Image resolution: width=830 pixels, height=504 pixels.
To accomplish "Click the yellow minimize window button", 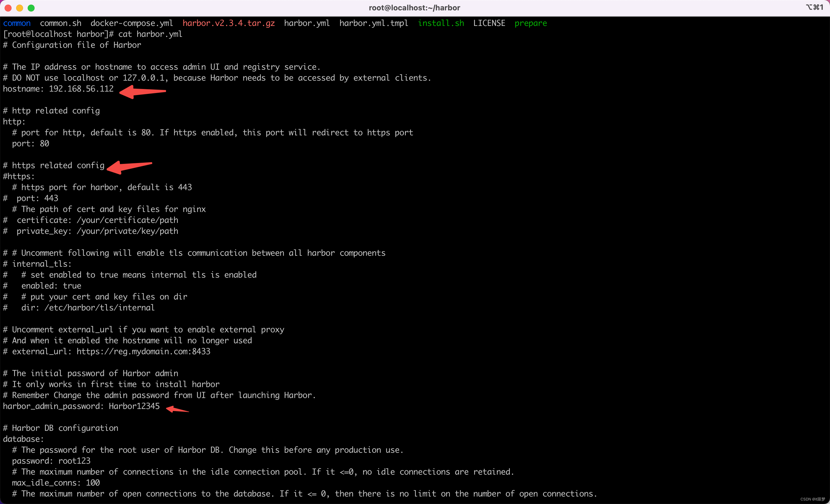I will point(20,8).
